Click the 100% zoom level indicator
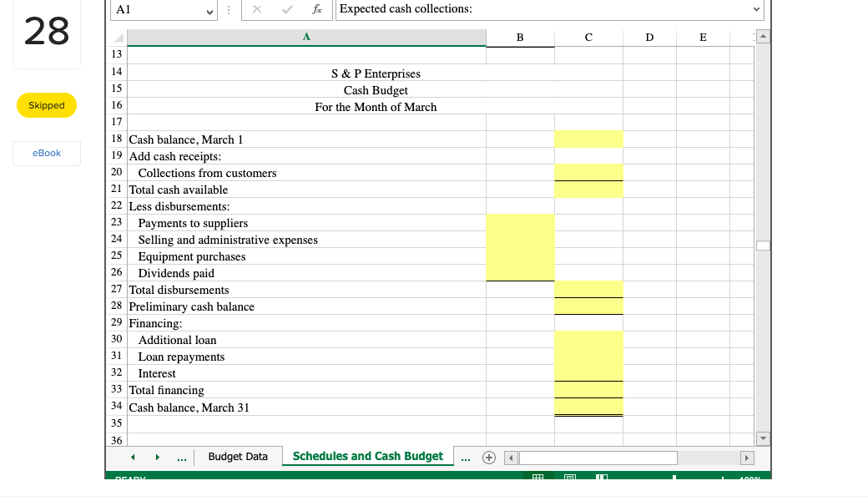Viewport: 868px width, 501px height. click(747, 478)
